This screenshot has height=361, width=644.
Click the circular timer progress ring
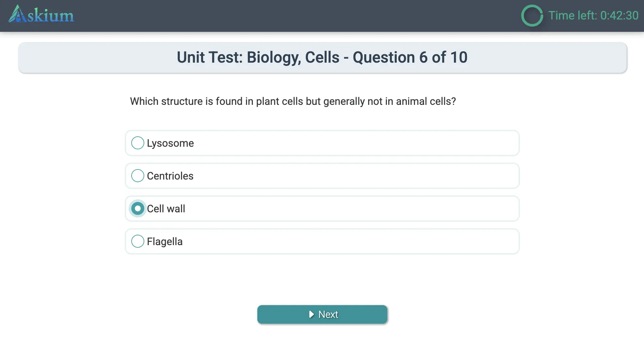(x=532, y=16)
